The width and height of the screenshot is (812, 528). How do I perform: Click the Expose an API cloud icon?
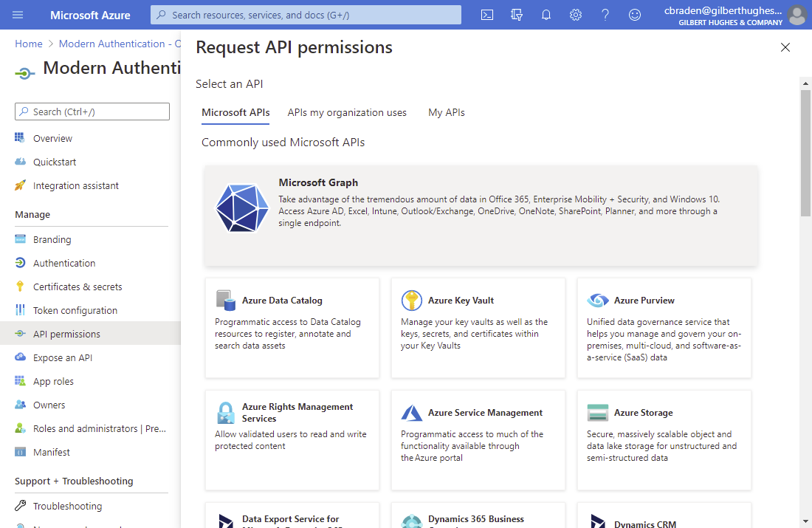(20, 357)
